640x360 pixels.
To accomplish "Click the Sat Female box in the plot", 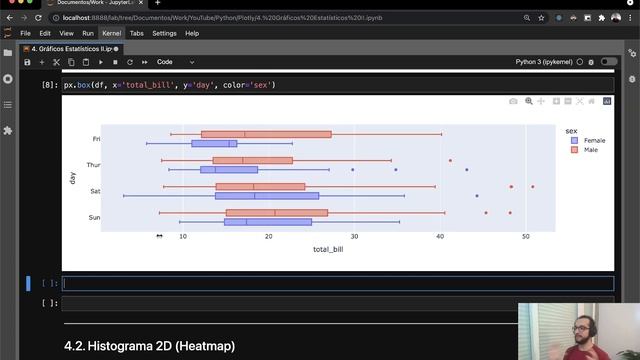I will (267, 196).
